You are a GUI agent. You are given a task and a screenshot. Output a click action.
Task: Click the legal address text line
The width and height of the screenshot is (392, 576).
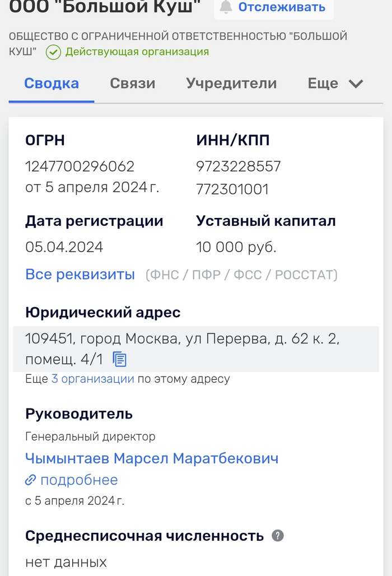click(x=182, y=339)
